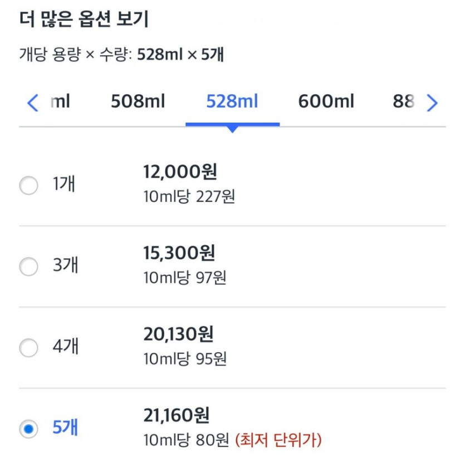Click the 21,160원 price option

coord(177,415)
